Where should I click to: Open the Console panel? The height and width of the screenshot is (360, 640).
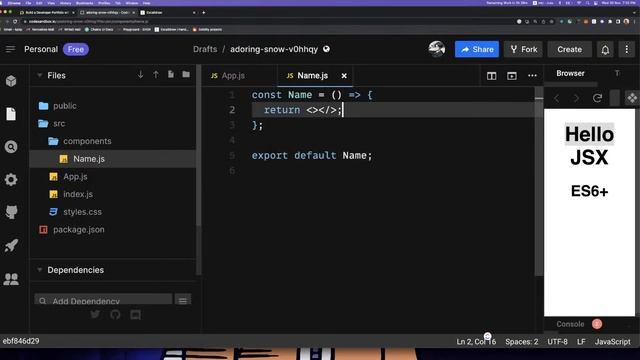point(570,324)
